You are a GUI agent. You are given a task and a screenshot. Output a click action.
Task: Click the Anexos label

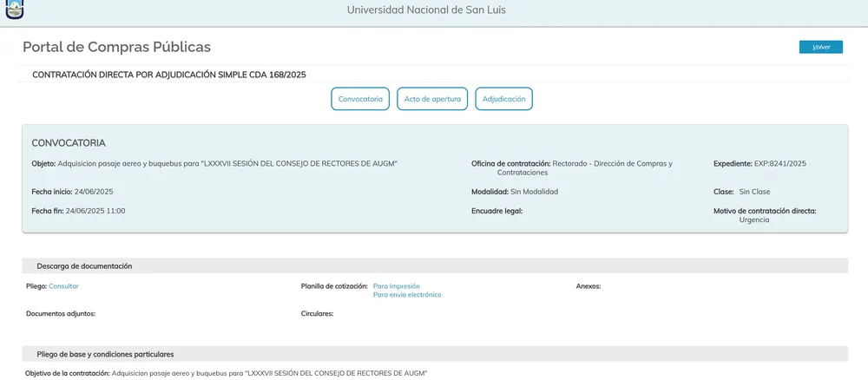(x=588, y=285)
